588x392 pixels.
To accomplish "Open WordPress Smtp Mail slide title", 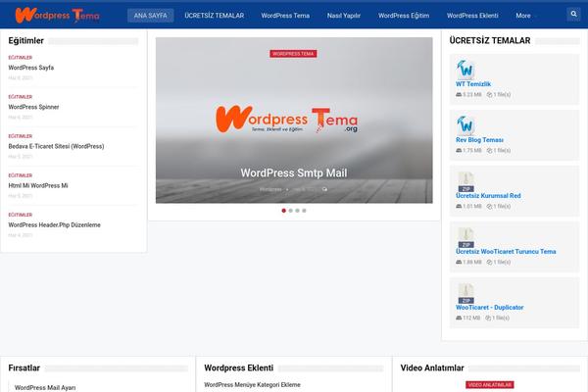I will (x=294, y=172).
